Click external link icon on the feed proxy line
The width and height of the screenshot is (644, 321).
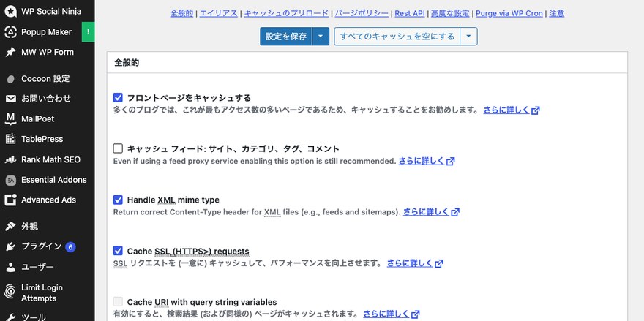point(451,162)
